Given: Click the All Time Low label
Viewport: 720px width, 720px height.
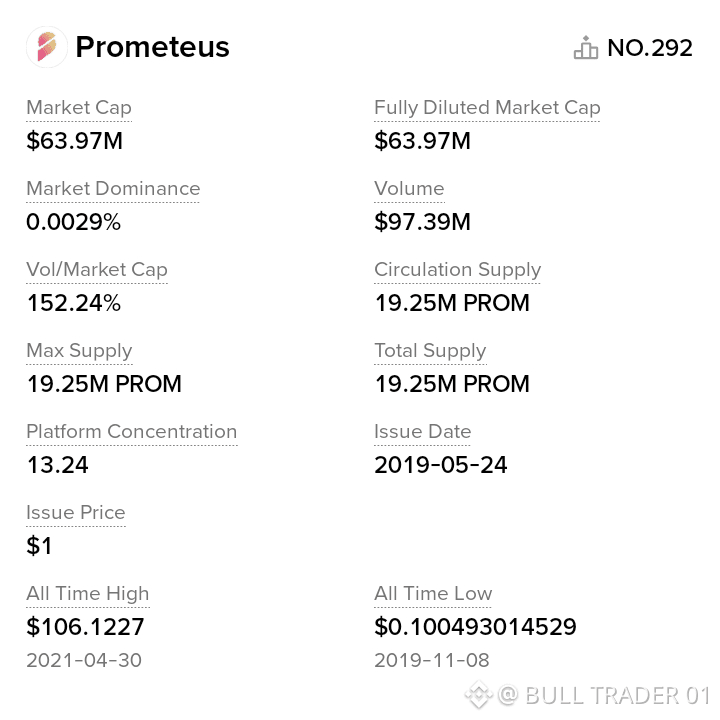Looking at the screenshot, I should 433,593.
